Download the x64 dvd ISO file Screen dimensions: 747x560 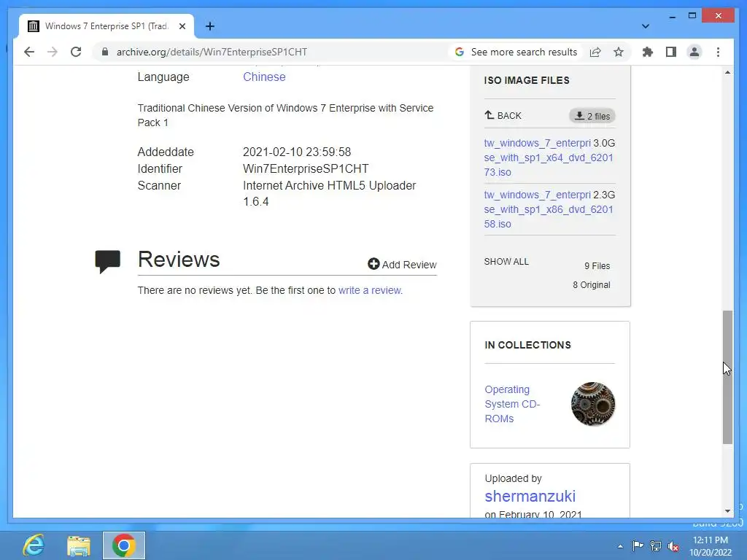[549, 157]
